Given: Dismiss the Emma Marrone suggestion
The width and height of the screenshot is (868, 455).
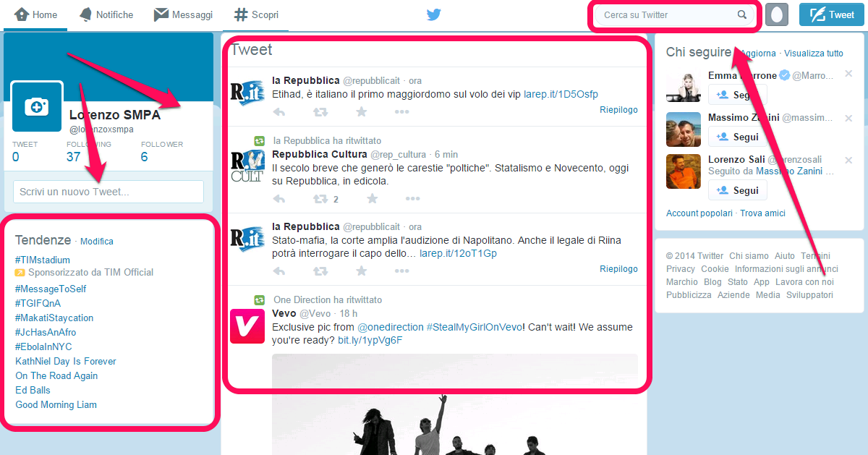Looking at the screenshot, I should click(848, 74).
